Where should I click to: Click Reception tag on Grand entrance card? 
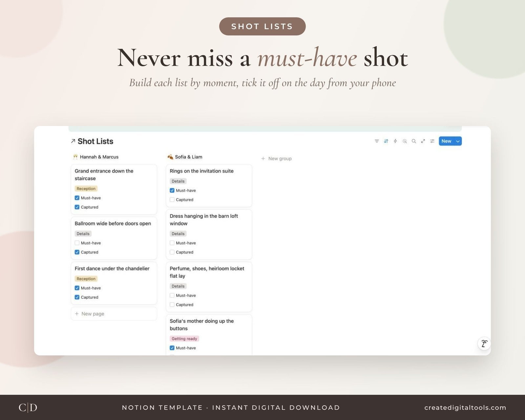click(86, 189)
